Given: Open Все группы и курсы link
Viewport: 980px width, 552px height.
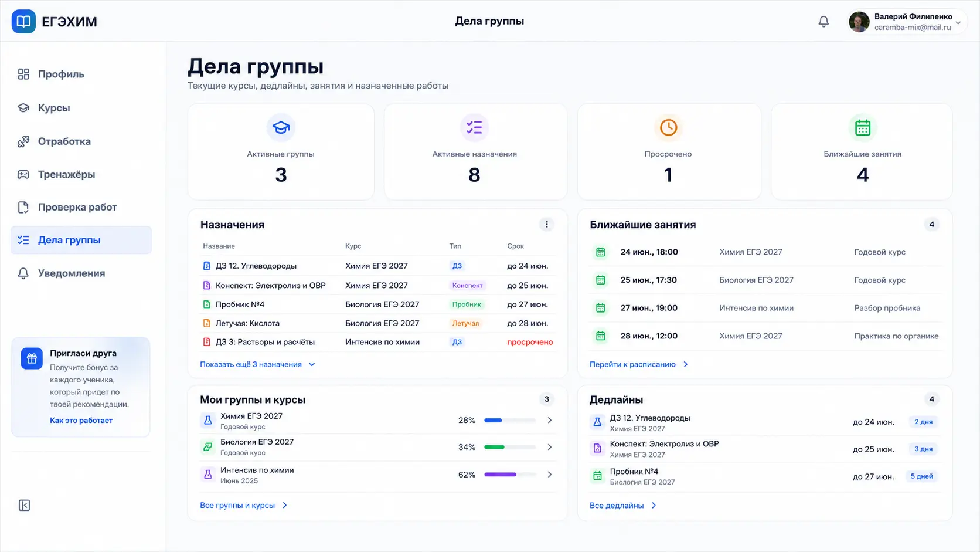Looking at the screenshot, I should [244, 505].
